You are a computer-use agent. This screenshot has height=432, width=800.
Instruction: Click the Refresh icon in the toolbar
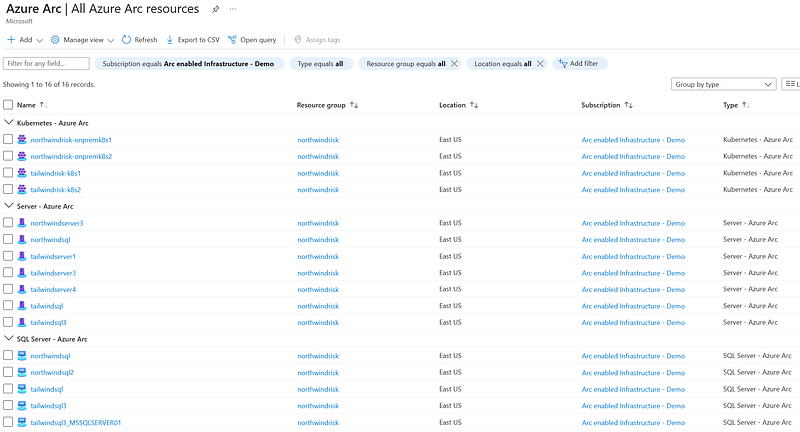coord(126,40)
